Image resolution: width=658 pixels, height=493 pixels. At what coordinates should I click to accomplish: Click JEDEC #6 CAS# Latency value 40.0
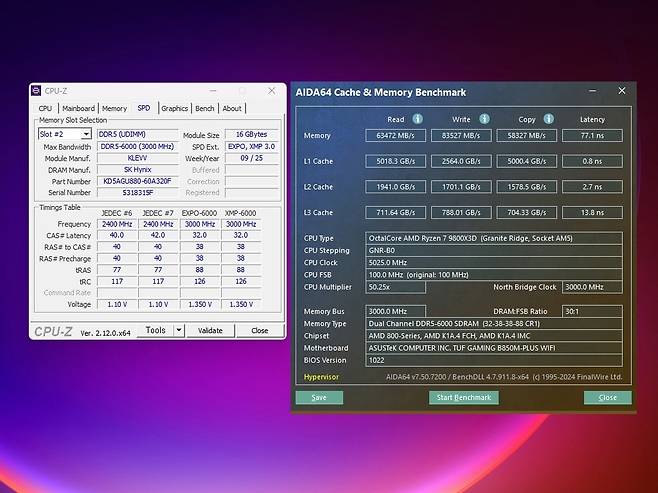click(x=117, y=235)
